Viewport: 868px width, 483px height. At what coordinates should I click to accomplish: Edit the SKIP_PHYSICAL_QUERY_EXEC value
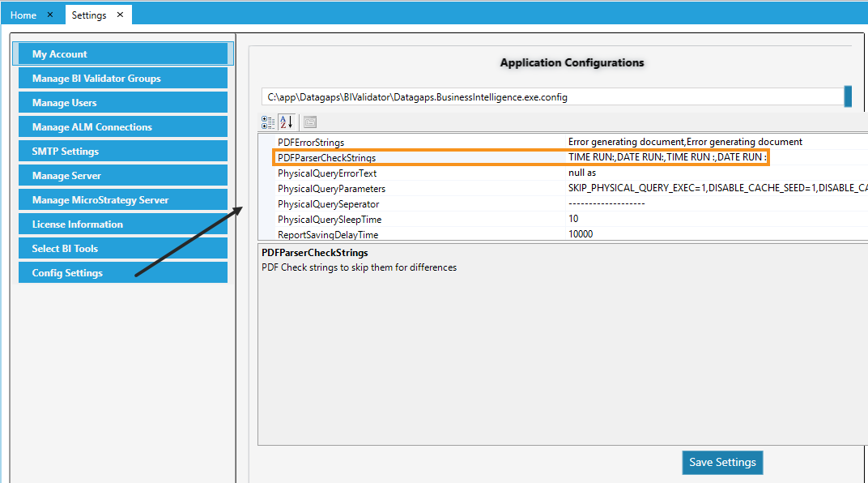point(717,188)
